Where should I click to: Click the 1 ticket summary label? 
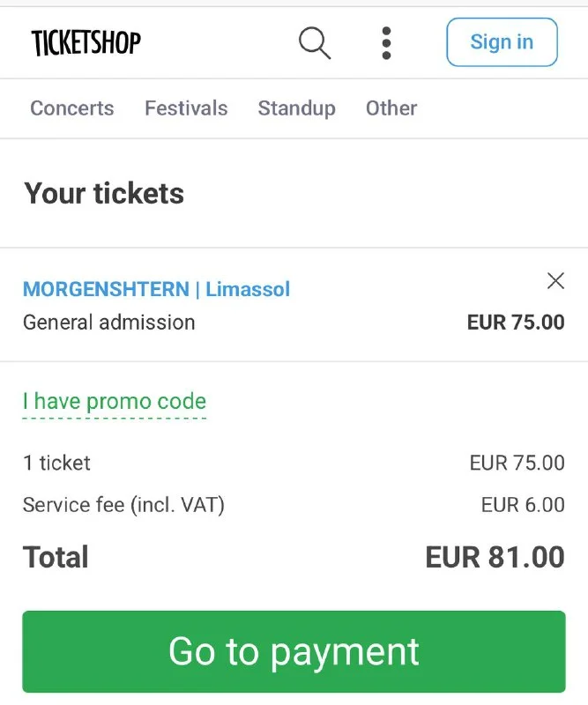56,463
